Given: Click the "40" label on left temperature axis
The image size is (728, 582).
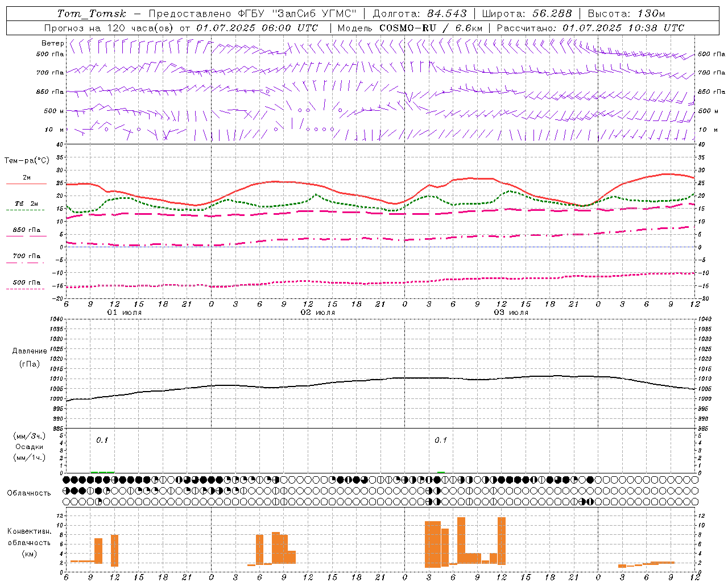Looking at the screenshot, I should tap(60, 145).
